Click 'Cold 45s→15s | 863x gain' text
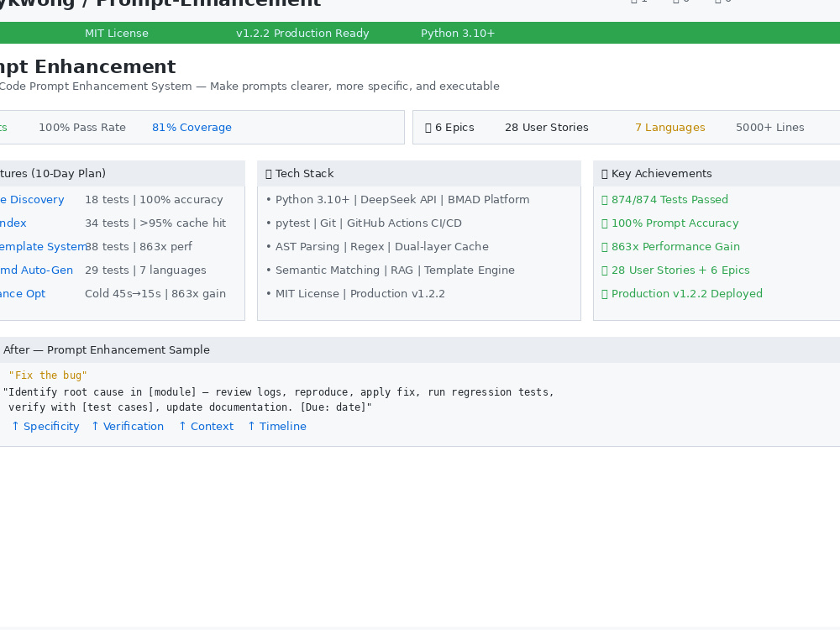This screenshot has width=840, height=630. pos(155,293)
